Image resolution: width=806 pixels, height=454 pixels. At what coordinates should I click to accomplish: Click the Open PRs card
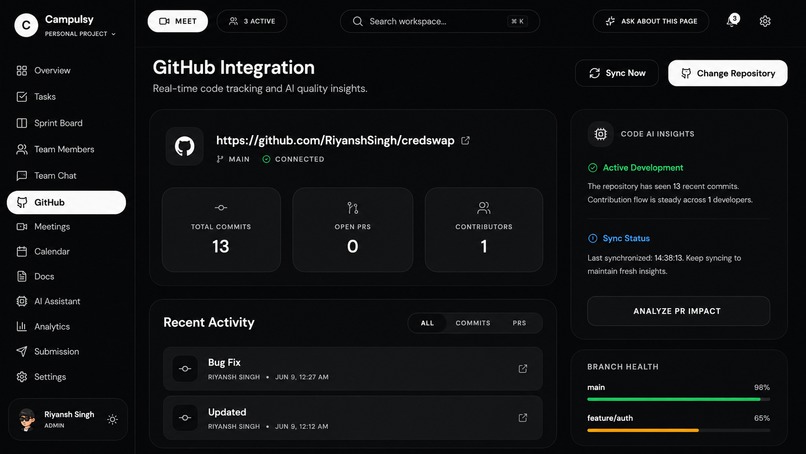pyautogui.click(x=353, y=229)
